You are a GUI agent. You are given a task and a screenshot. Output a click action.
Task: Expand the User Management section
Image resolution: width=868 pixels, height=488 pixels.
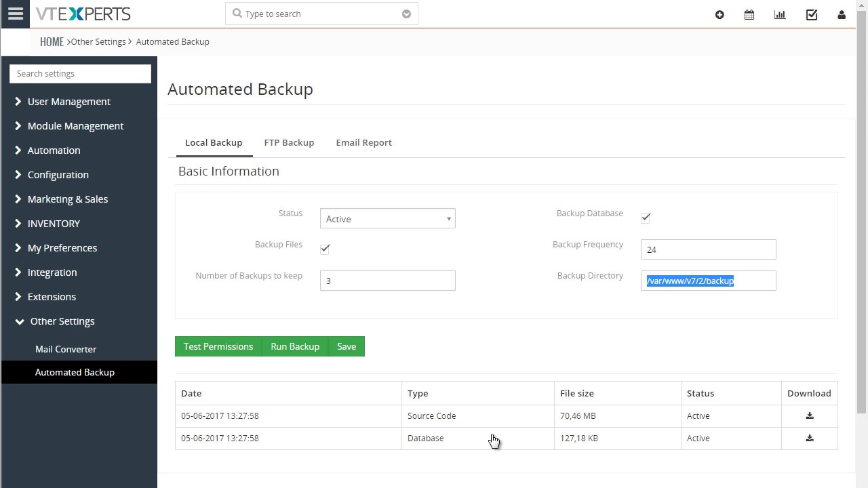68,102
